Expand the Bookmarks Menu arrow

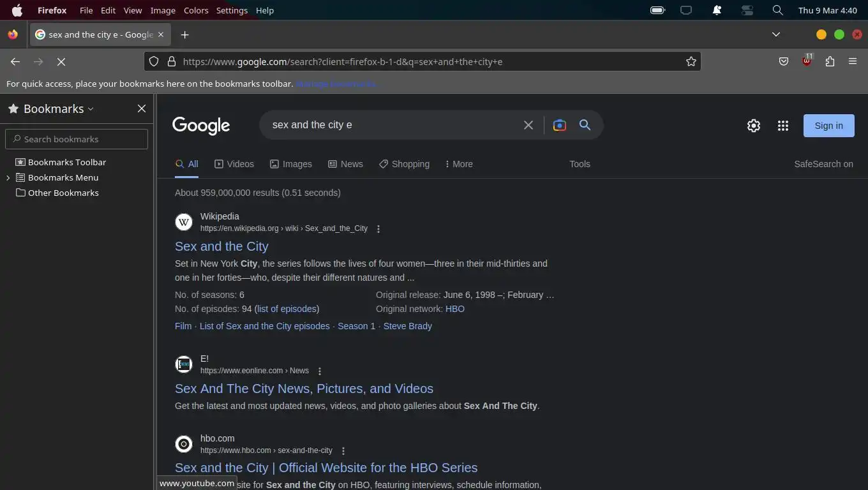click(x=8, y=178)
